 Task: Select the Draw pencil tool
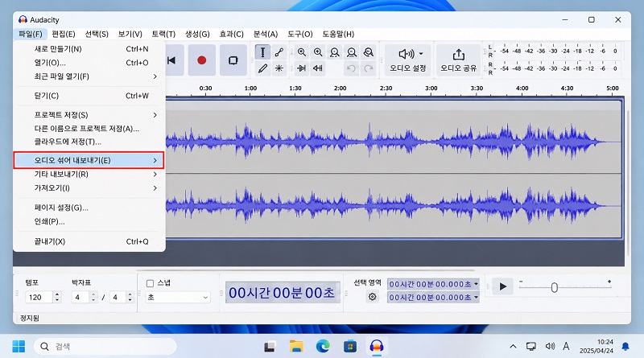262,68
